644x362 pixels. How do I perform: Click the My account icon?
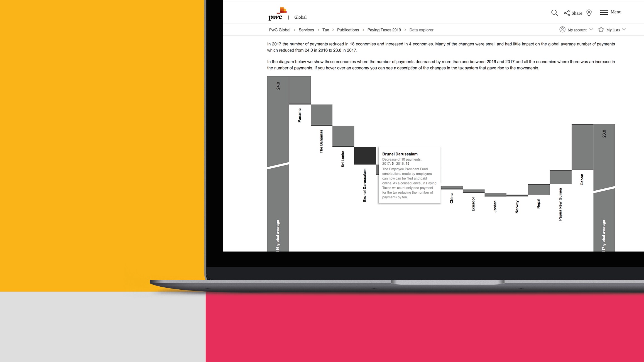(563, 29)
